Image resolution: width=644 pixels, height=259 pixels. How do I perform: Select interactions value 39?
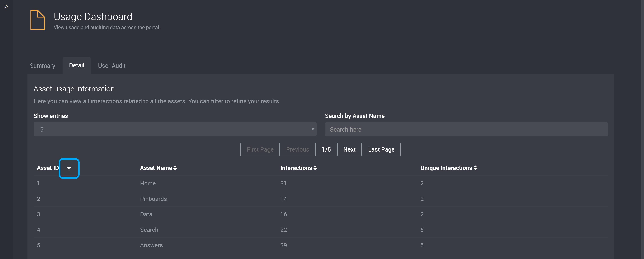pos(283,245)
